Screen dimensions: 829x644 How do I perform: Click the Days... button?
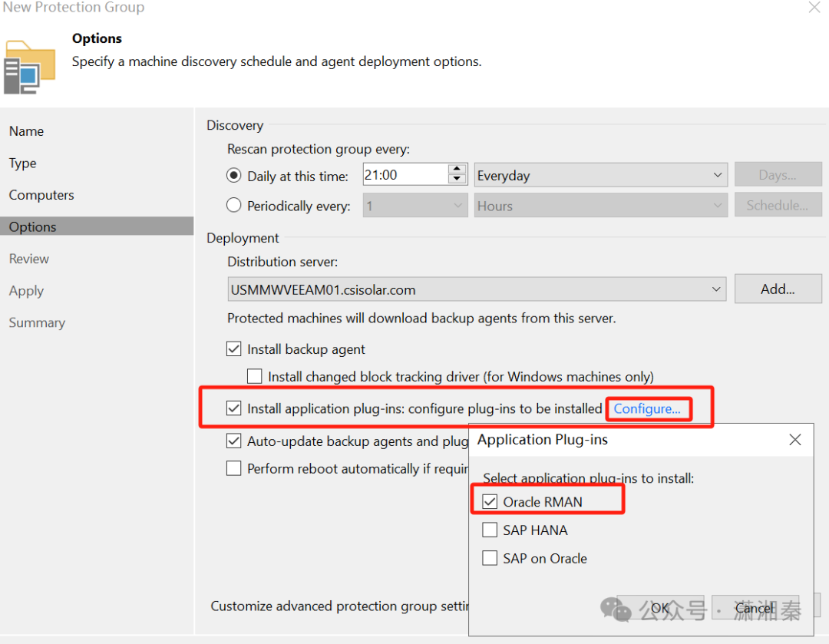coord(778,174)
